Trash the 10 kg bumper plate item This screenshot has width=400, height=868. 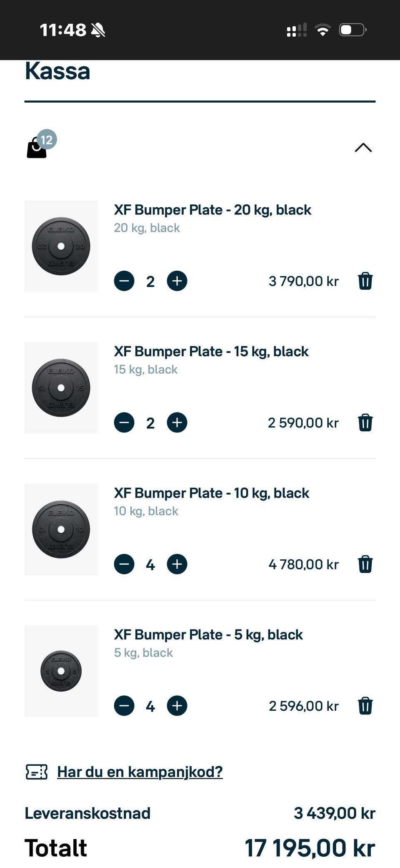pyautogui.click(x=365, y=564)
